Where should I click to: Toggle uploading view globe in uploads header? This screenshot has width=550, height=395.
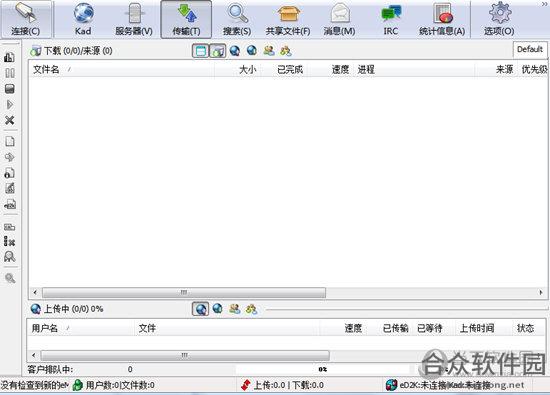point(201,309)
